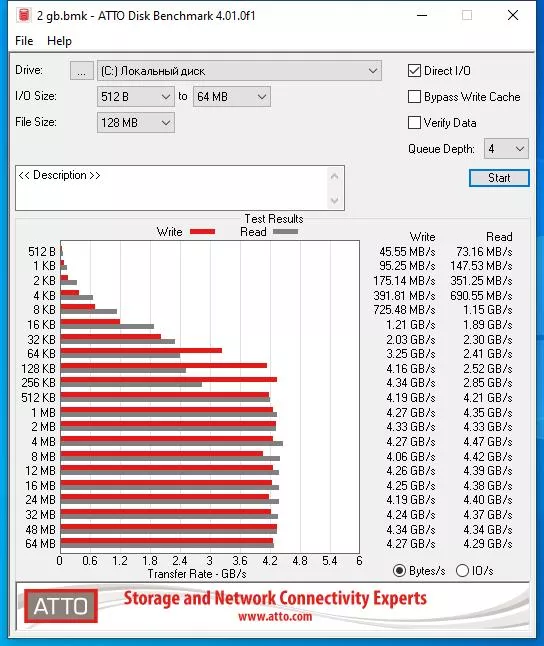This screenshot has height=646, width=544.
Task: Open the File Size 128 MB dropdown
Action: pos(136,123)
